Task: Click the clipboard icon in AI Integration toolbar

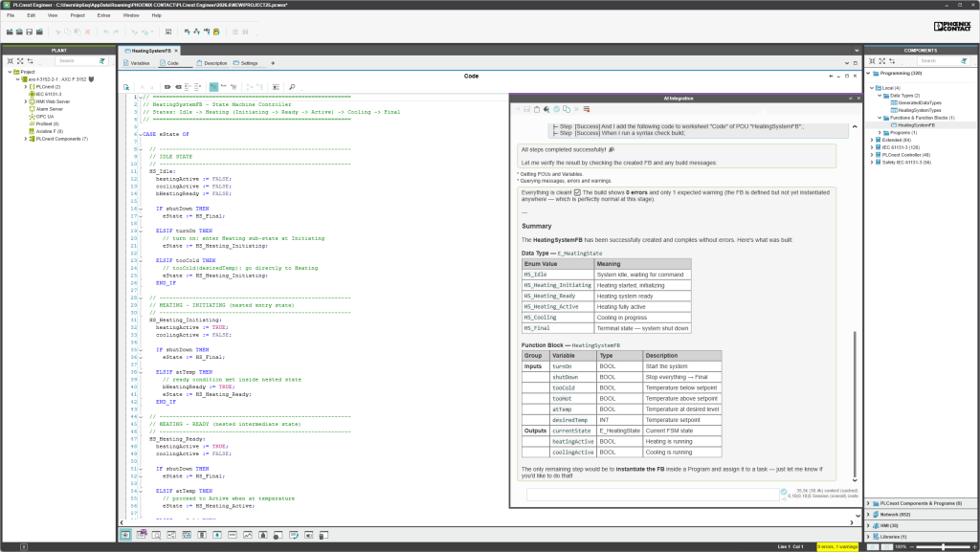Action: [x=536, y=109]
